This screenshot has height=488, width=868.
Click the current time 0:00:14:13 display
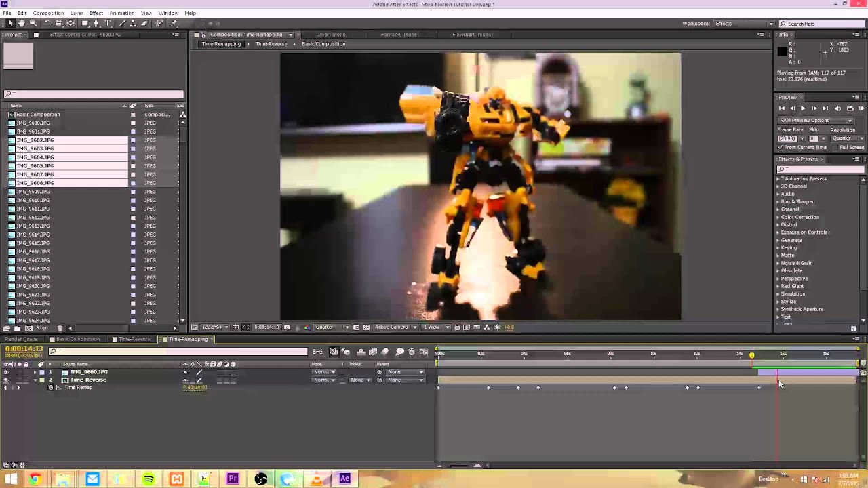pos(24,350)
